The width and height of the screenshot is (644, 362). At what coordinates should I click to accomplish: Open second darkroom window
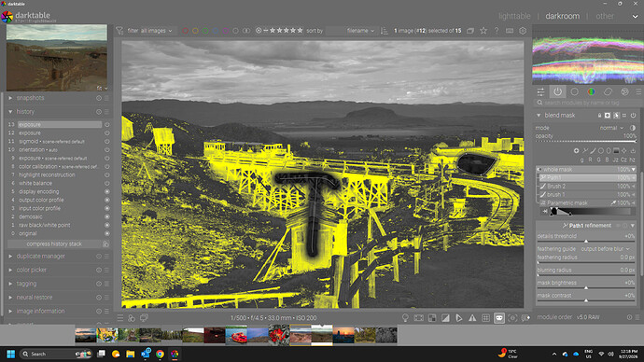tap(144, 317)
